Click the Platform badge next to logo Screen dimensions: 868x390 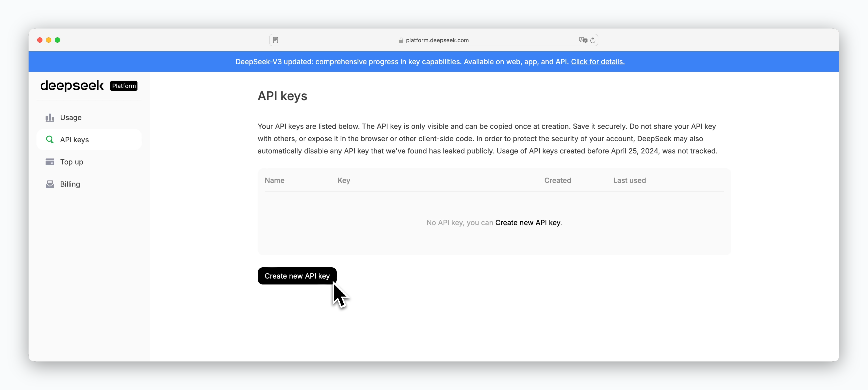[x=124, y=86]
